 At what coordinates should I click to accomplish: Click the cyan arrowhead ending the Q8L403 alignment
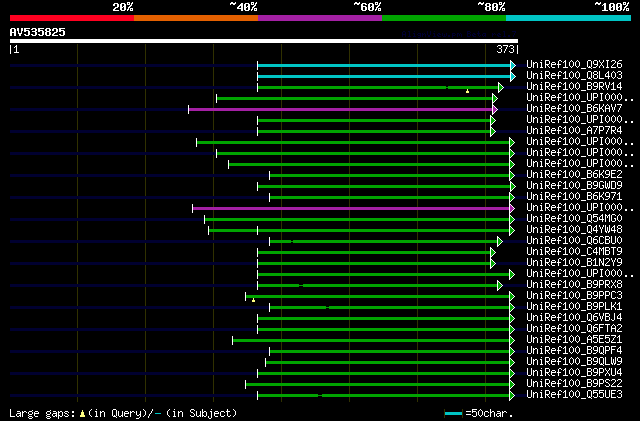(x=513, y=76)
